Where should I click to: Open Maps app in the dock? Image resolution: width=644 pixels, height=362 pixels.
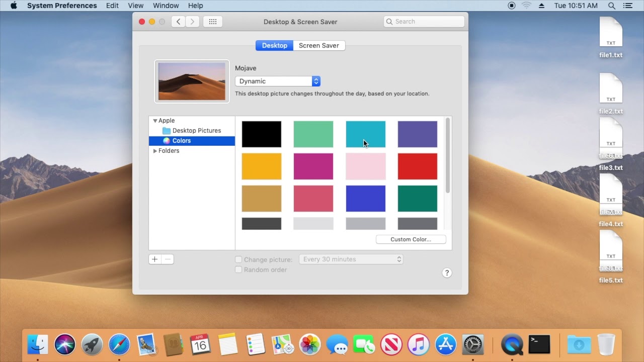(282, 344)
